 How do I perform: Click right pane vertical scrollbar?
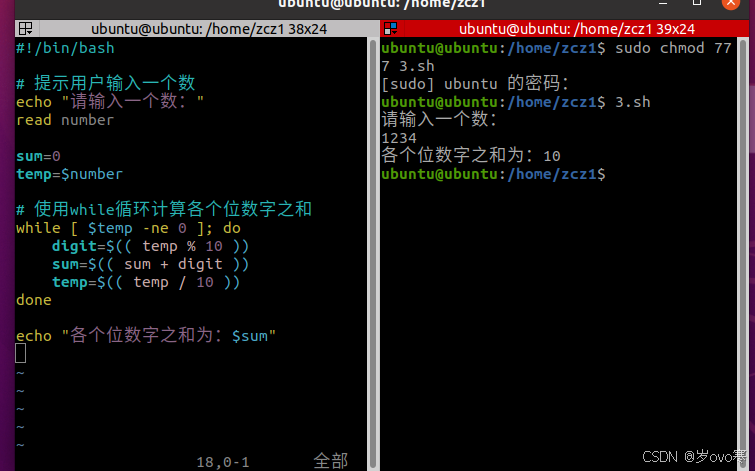coord(742,253)
